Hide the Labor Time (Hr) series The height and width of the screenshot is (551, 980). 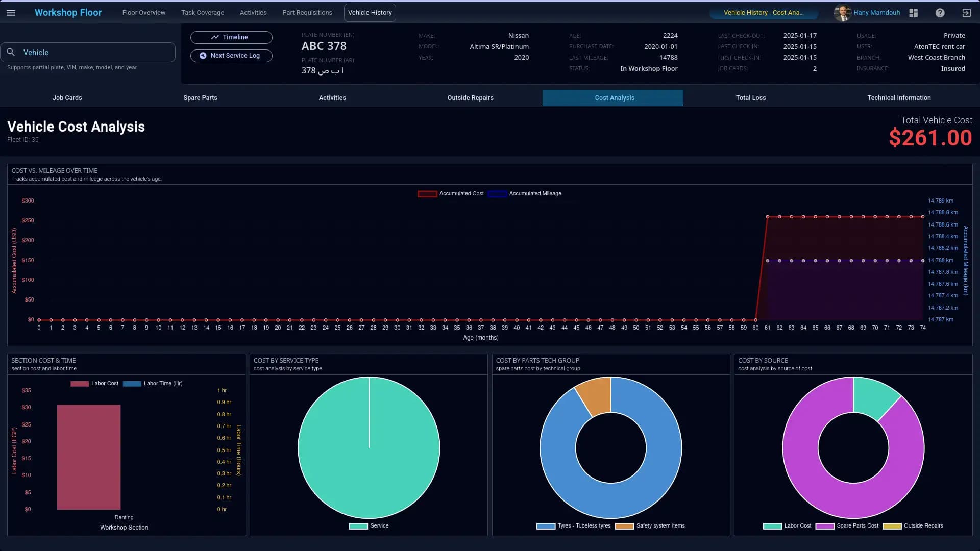153,384
